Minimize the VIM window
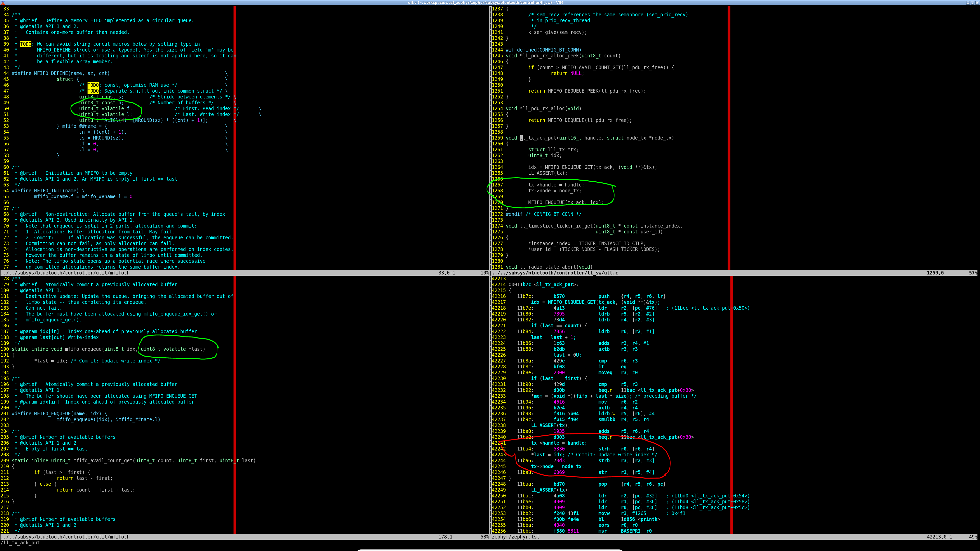The width and height of the screenshot is (980, 551). 968,2
